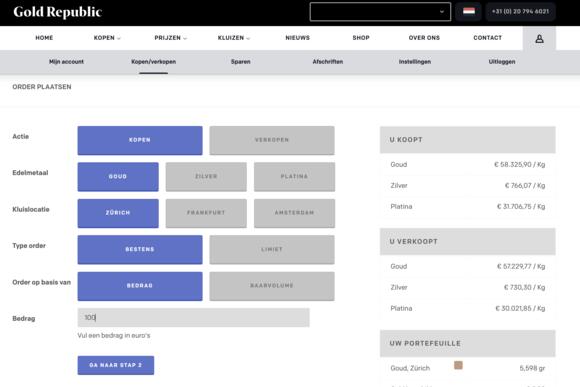Select Verkopen action
This screenshot has height=387, width=580.
coord(272,140)
